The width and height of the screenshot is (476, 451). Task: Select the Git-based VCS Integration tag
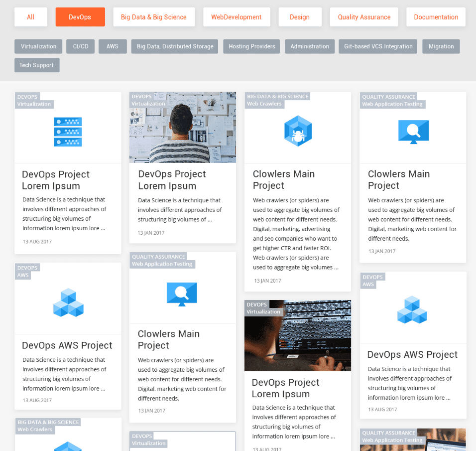pos(378,46)
